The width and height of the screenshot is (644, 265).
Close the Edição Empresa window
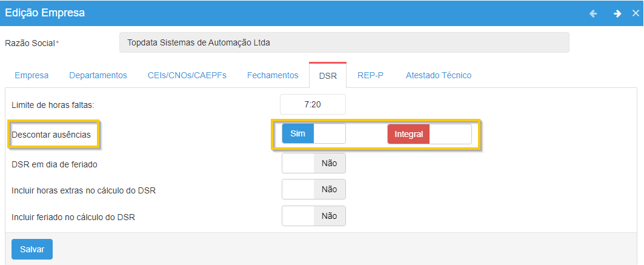635,13
